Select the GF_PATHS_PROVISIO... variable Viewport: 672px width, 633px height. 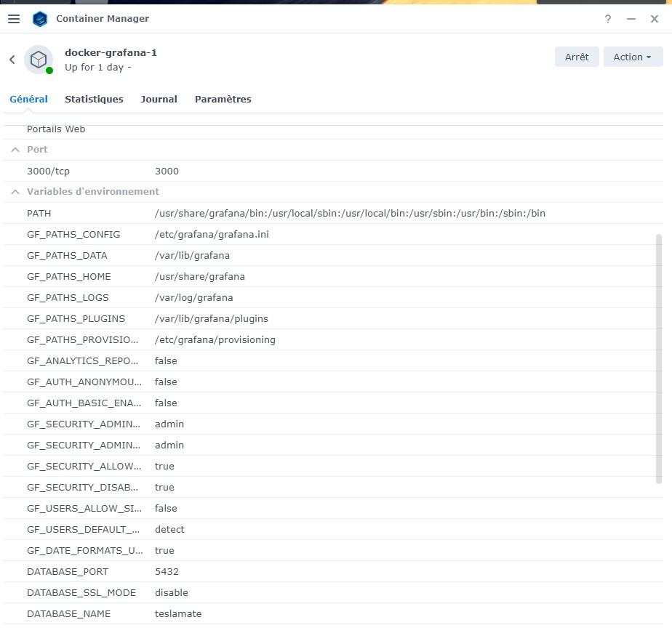tap(82, 340)
